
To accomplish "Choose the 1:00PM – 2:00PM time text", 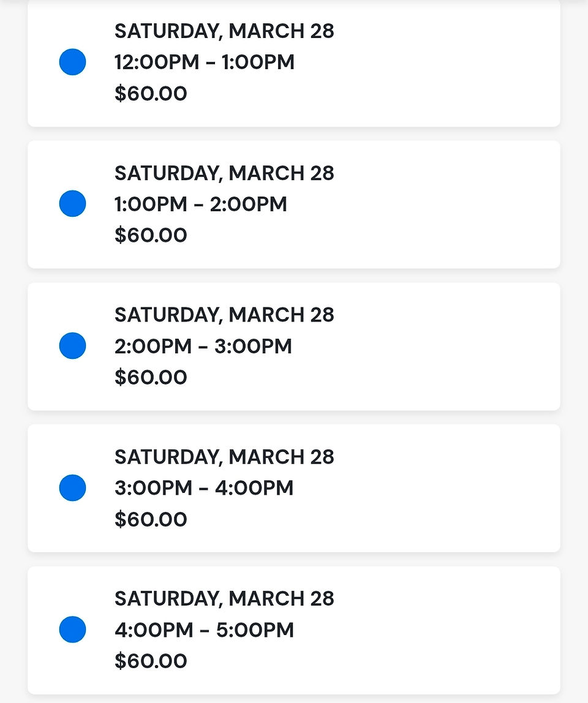I will tap(201, 204).
